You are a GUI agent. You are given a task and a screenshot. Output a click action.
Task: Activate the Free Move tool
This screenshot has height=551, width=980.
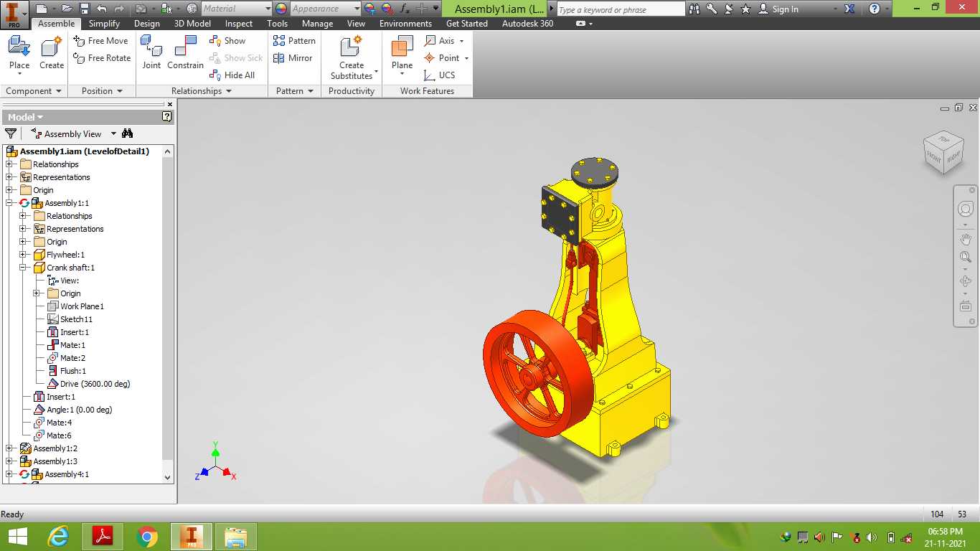click(x=101, y=41)
